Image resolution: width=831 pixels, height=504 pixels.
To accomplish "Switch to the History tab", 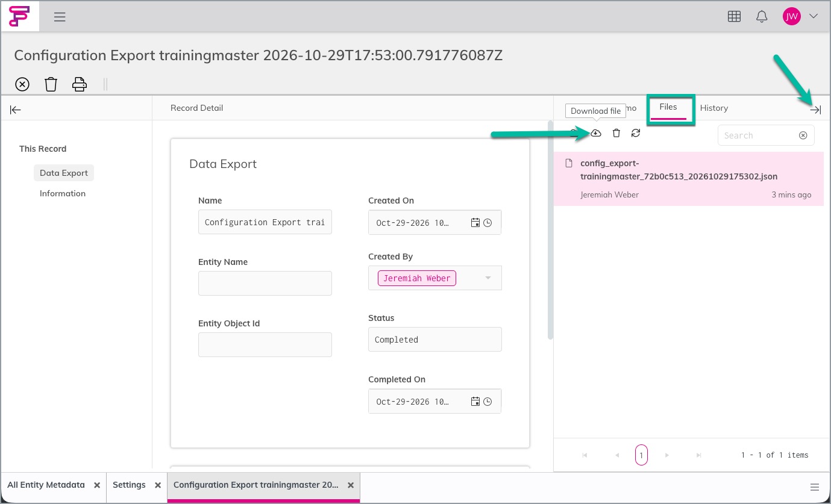I will tap(714, 108).
